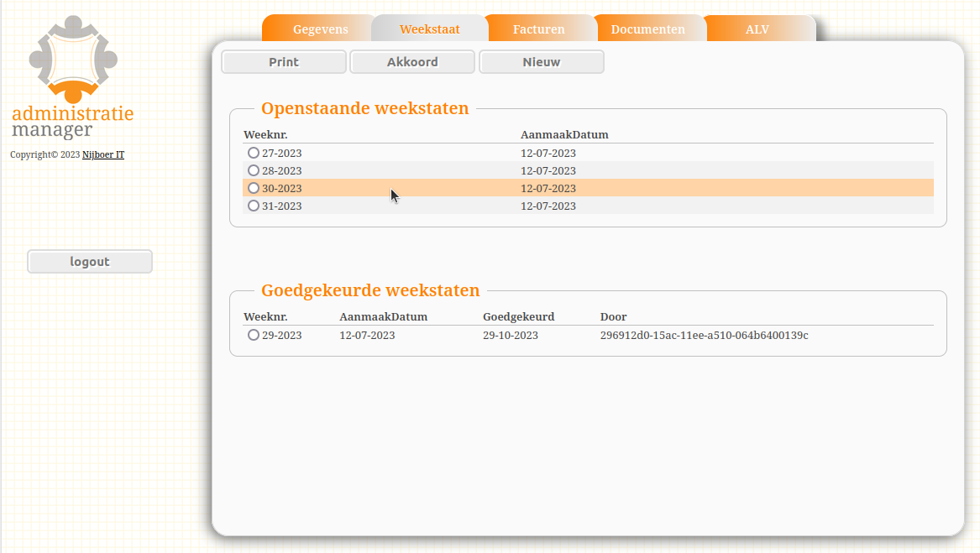Select the radio button for week 27-2023
Screen dimensions: 980x553
coord(254,153)
